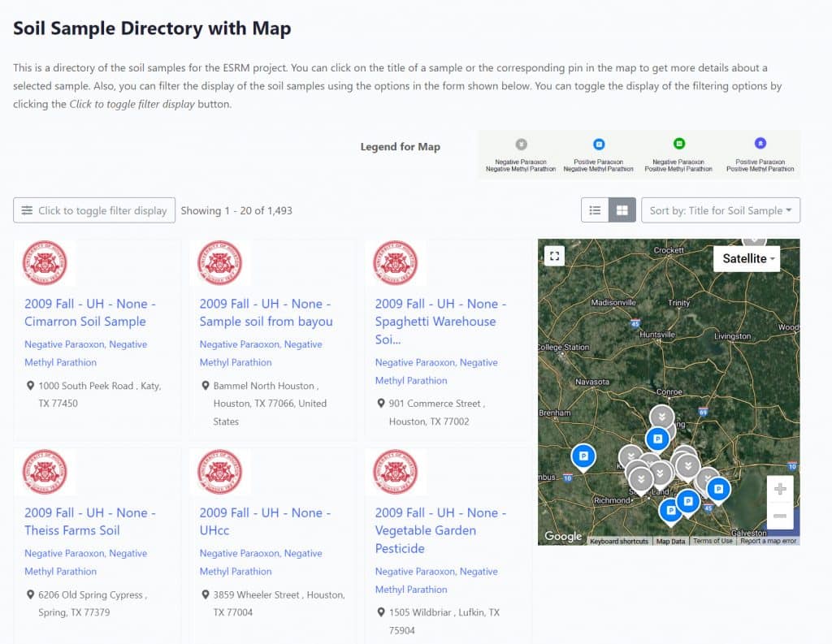Click the Google logo on map
832x644 pixels.
point(563,536)
